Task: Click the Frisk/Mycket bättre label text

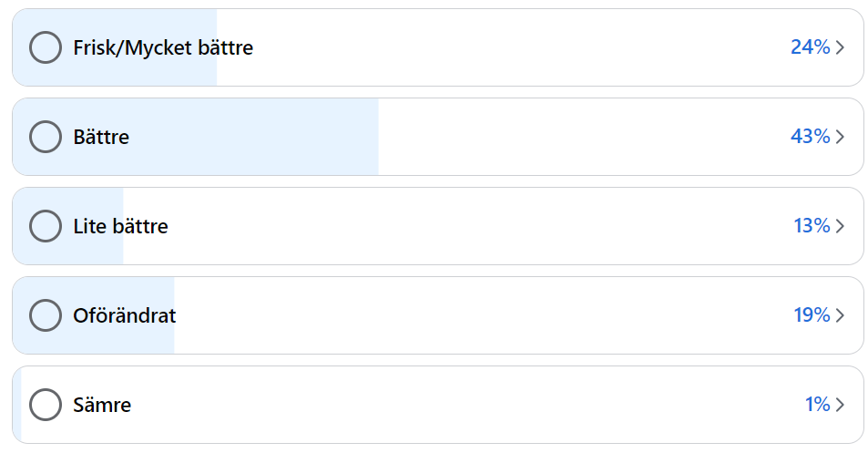Action: point(163,48)
